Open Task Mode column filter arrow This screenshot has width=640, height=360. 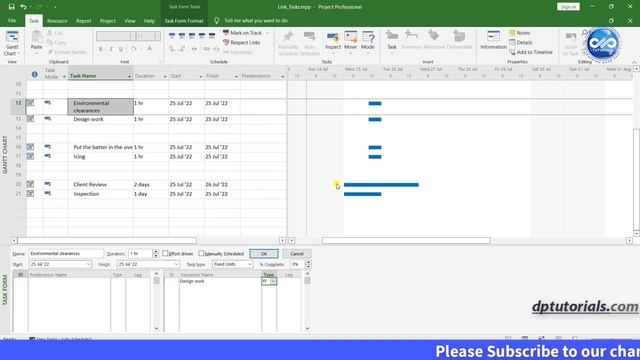coord(64,77)
